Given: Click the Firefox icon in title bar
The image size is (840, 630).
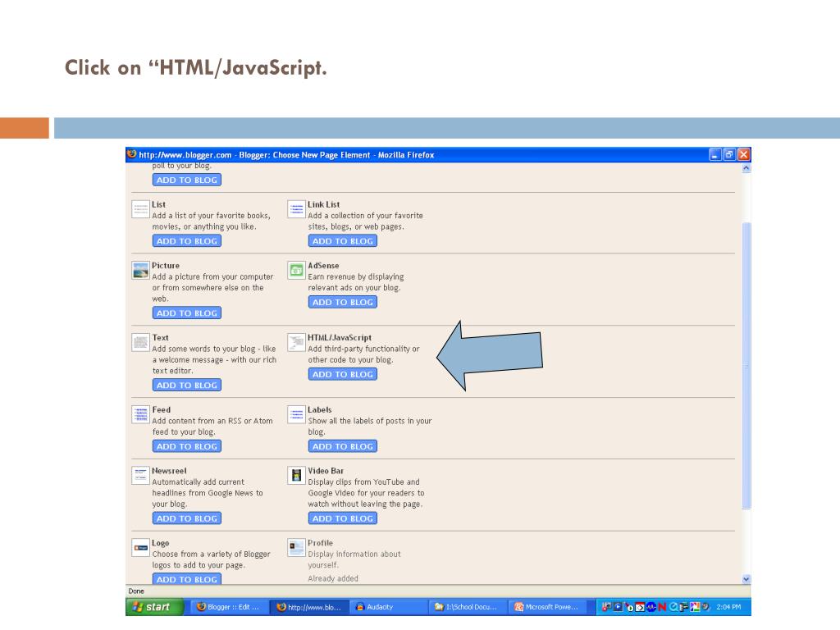Looking at the screenshot, I should pyautogui.click(x=132, y=154).
